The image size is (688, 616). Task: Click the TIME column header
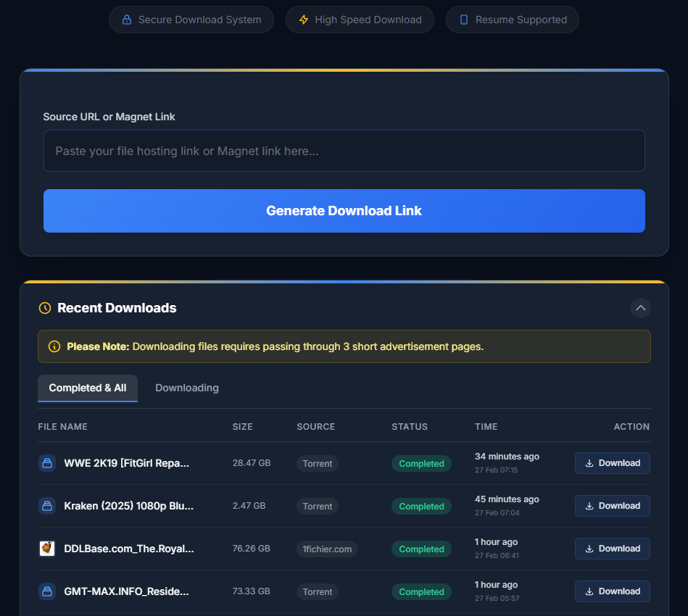[486, 426]
